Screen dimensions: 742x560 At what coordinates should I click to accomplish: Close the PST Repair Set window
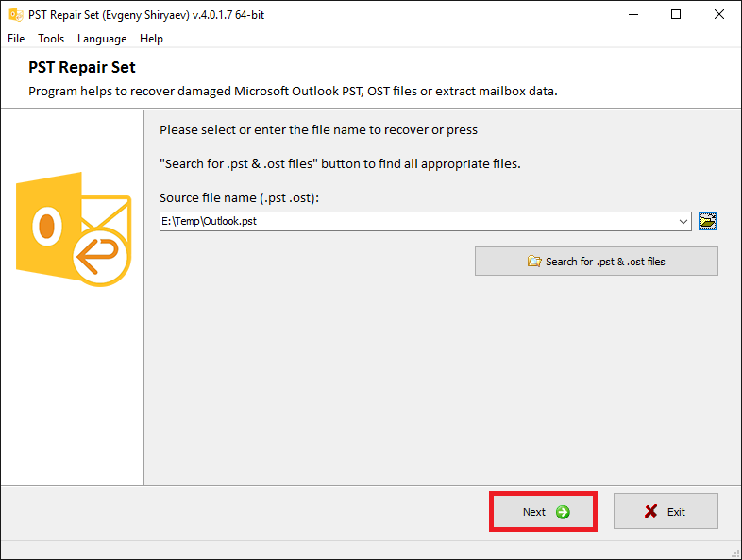coord(718,15)
